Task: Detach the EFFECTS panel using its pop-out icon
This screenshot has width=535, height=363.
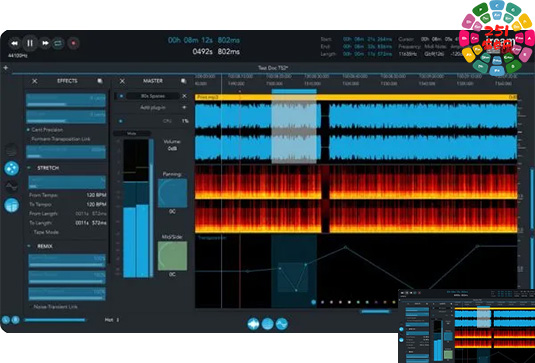Action: tap(100, 81)
